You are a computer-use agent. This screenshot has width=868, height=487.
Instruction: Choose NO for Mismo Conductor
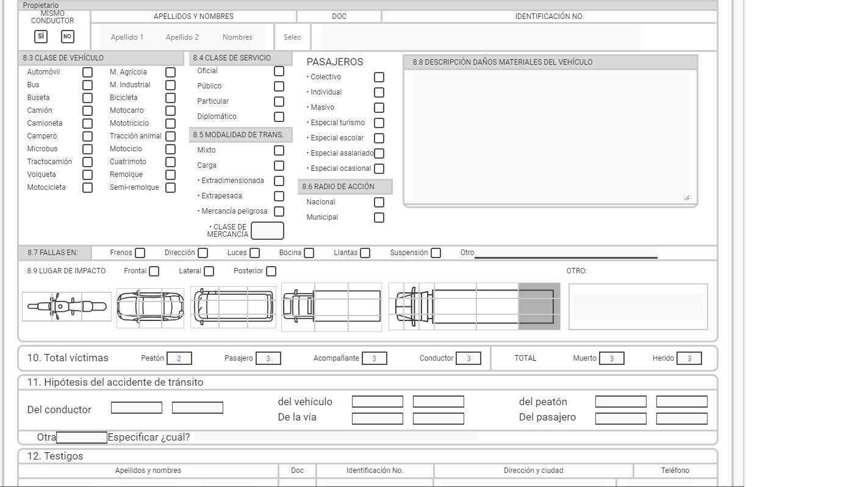click(x=68, y=37)
